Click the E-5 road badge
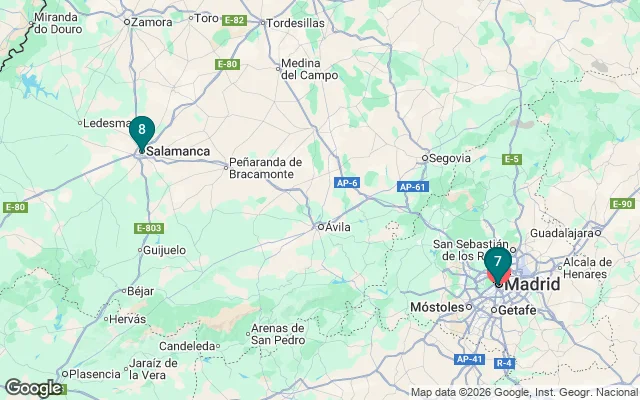 point(512,159)
